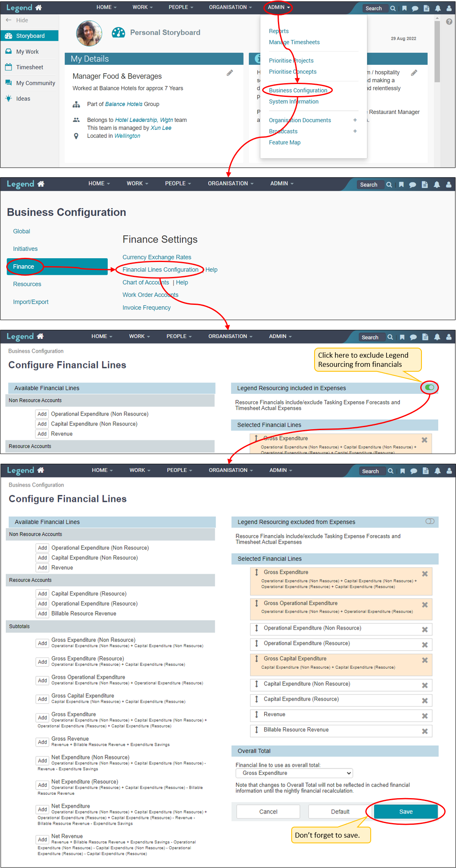Add the Gross Revenue subtotal line
The height and width of the screenshot is (868, 456).
pyautogui.click(x=42, y=742)
